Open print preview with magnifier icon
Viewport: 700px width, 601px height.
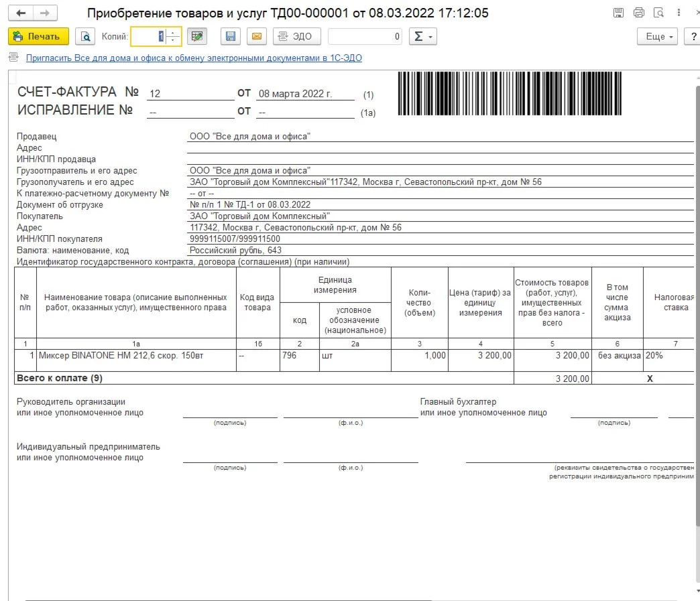pyautogui.click(x=85, y=36)
